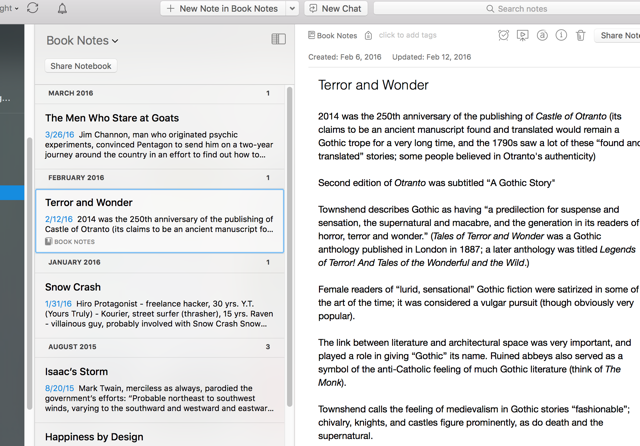The height and width of the screenshot is (446, 640).
Task: Click New Note in Book Notes button
Action: pyautogui.click(x=223, y=9)
